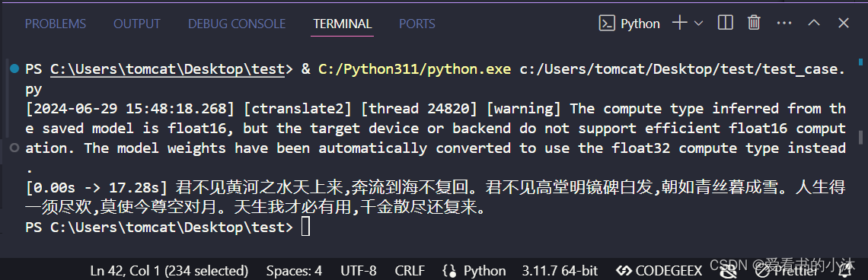
Task: Toggle the Copilot status icon beside CODEGEEX
Action: (x=729, y=271)
